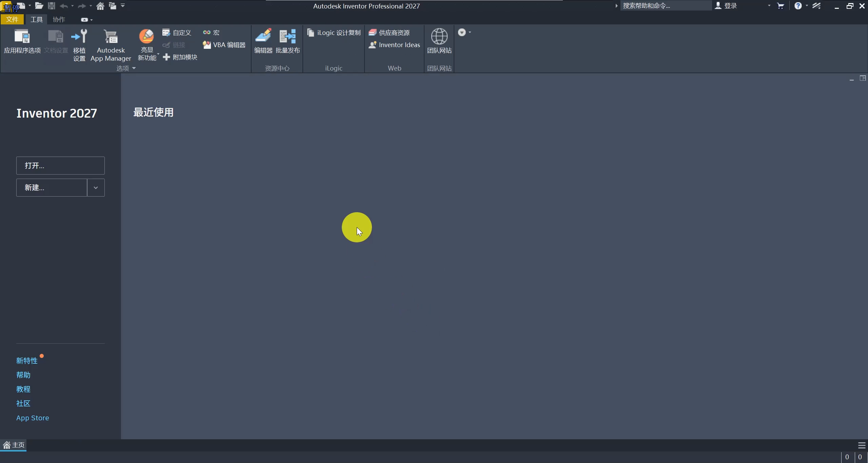This screenshot has width=868, height=463.
Task: Expand the help dropdown arrow
Action: coord(807,6)
